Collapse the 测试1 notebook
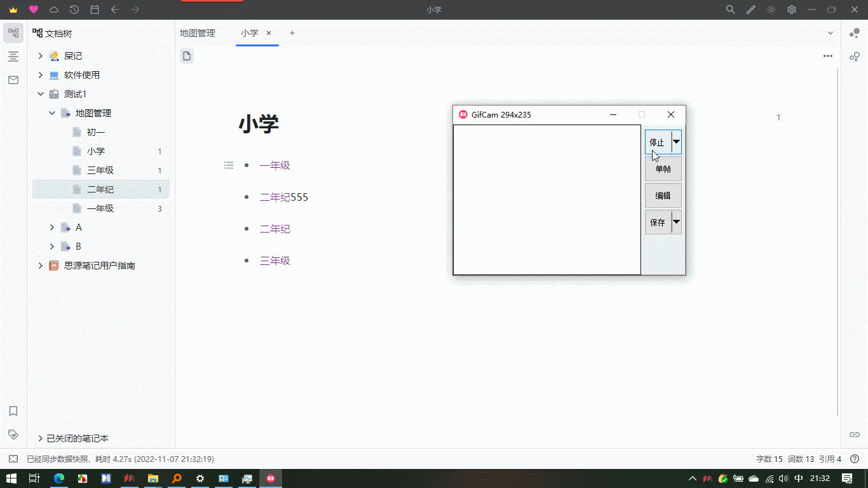 point(41,94)
